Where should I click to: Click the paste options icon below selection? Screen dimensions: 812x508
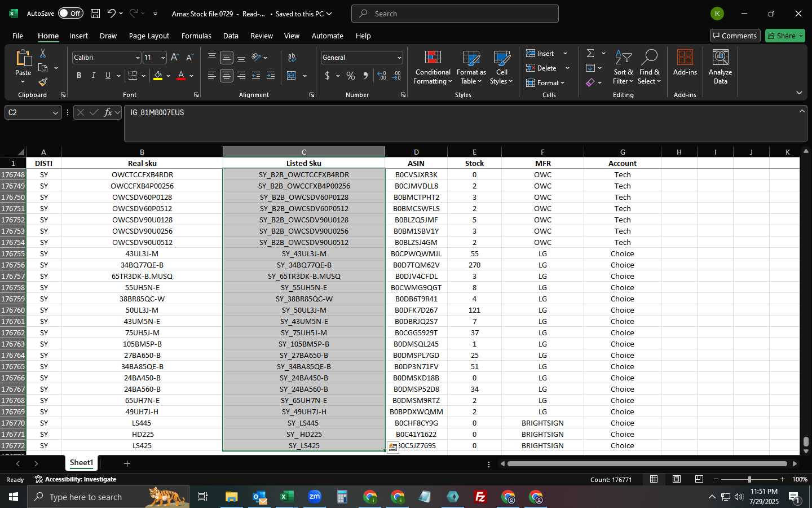click(393, 448)
